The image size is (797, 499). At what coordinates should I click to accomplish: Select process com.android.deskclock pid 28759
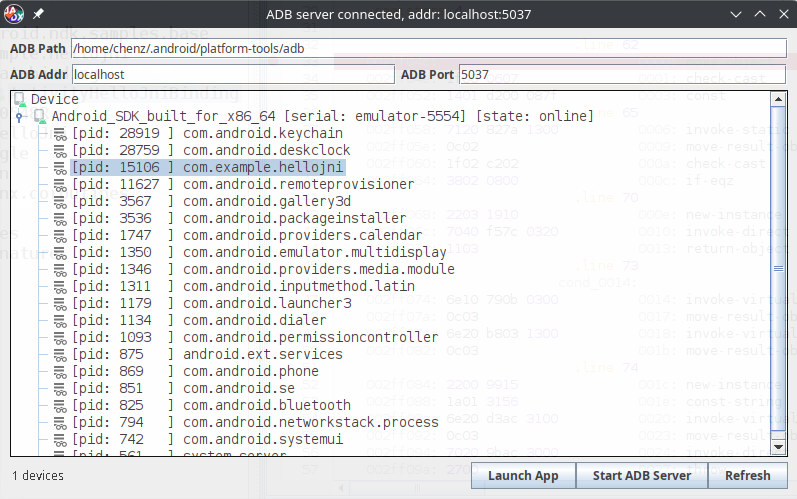[211, 150]
